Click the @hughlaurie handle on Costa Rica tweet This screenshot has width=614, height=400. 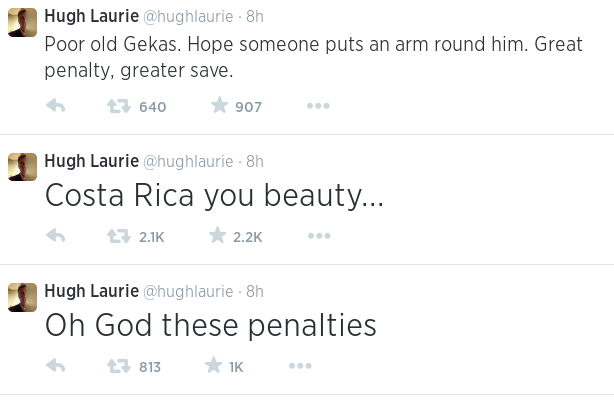click(189, 161)
